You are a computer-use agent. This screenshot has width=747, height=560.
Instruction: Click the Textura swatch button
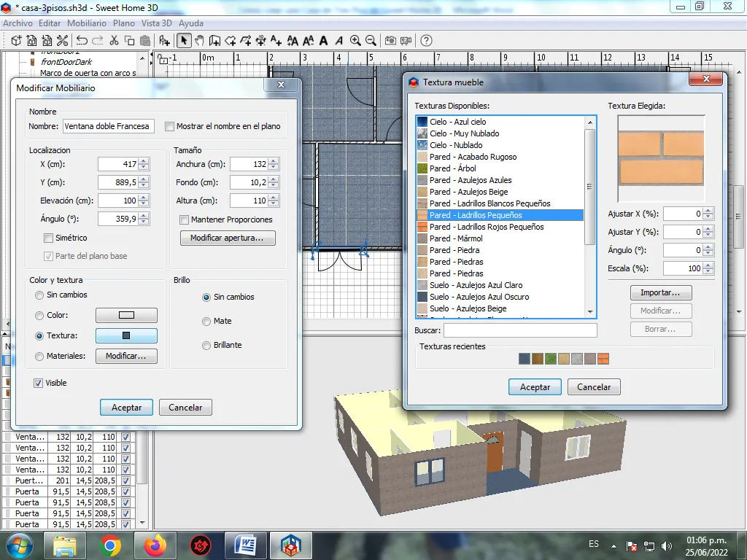pos(126,335)
